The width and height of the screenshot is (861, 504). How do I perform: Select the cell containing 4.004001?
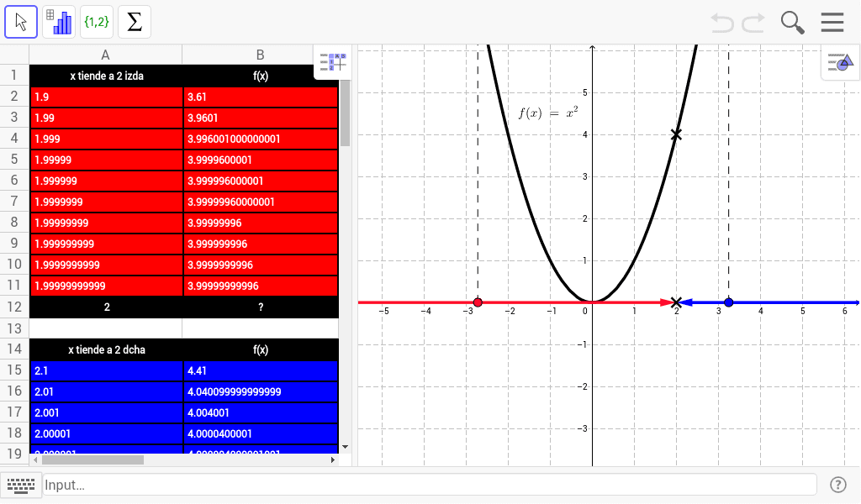[261, 412]
